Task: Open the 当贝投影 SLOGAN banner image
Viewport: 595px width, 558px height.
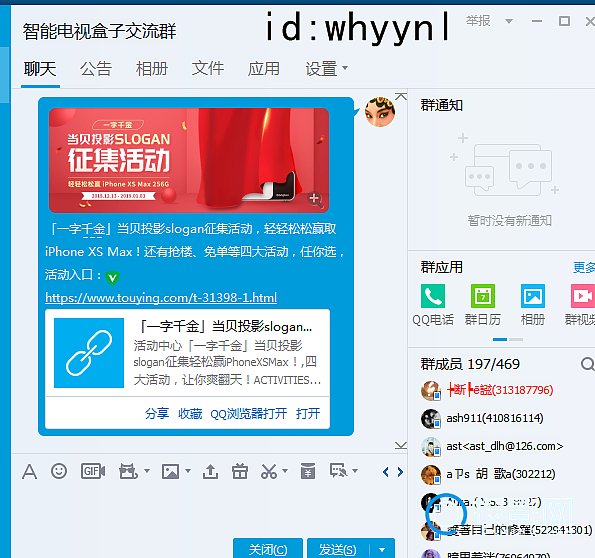Action: point(189,160)
